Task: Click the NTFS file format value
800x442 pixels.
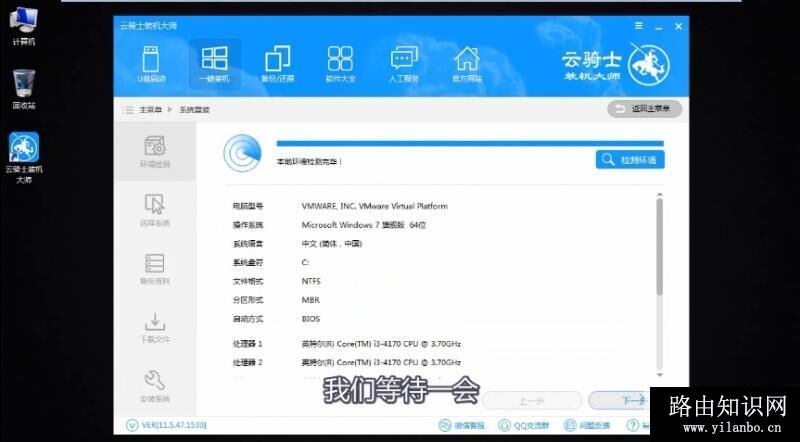Action: click(x=311, y=281)
